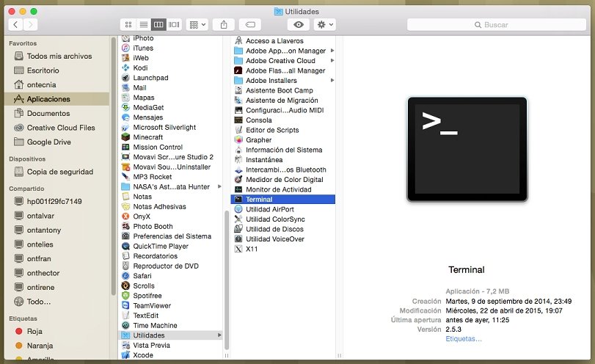Go forward with the forward arrow
The height and width of the screenshot is (364, 595).
[x=30, y=25]
